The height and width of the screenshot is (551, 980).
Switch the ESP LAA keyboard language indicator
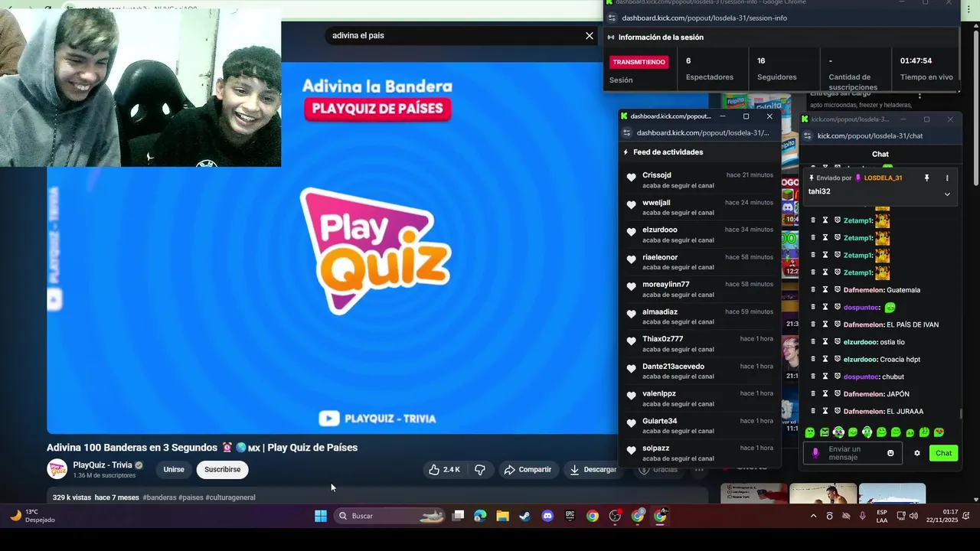tap(882, 517)
